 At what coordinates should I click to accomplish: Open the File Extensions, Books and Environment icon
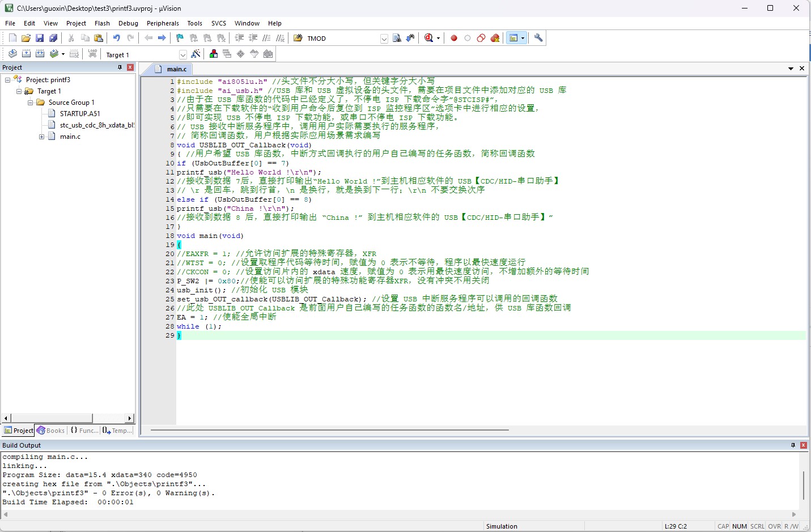pyautogui.click(x=214, y=54)
